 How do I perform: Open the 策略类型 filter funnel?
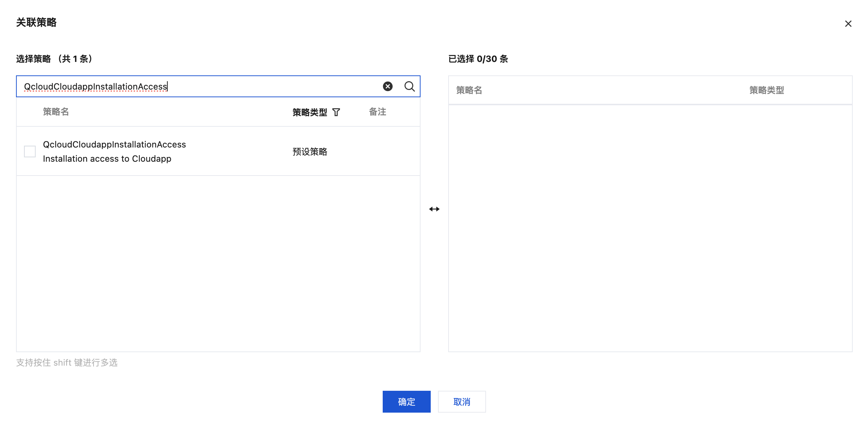[336, 112]
